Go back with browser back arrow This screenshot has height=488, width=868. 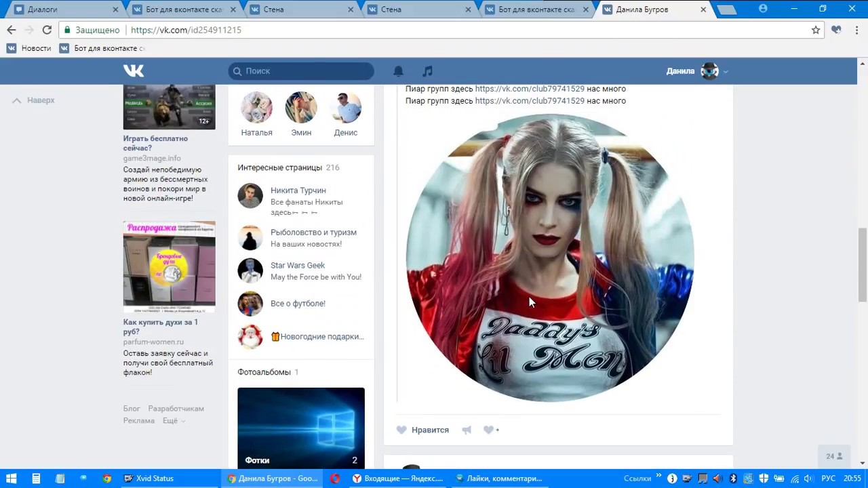[x=11, y=30]
